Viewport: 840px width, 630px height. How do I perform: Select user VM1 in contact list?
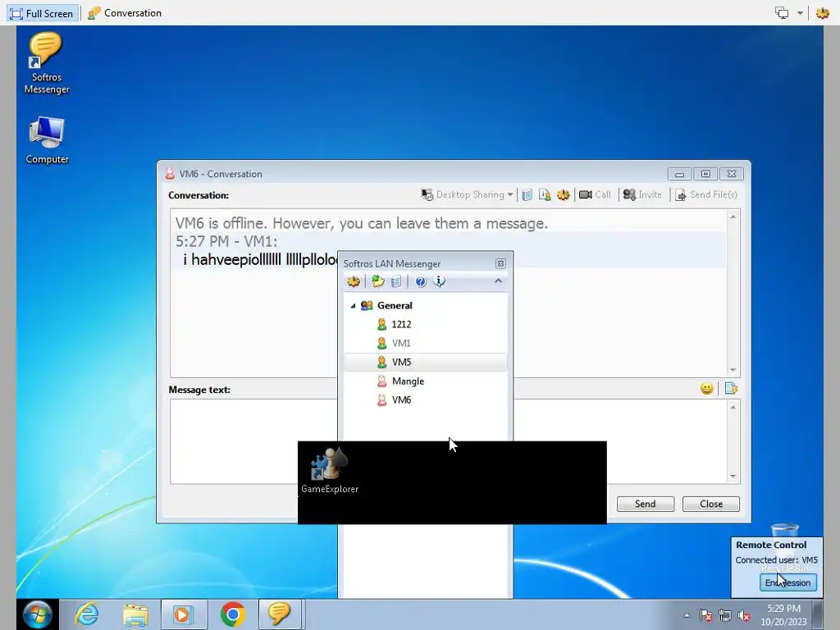pos(401,344)
